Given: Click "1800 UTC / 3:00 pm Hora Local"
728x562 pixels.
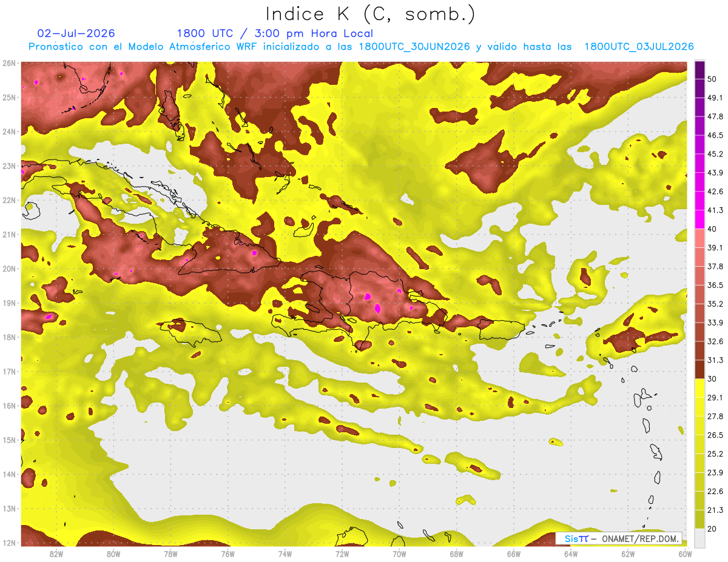Looking at the screenshot, I should coord(275,33).
